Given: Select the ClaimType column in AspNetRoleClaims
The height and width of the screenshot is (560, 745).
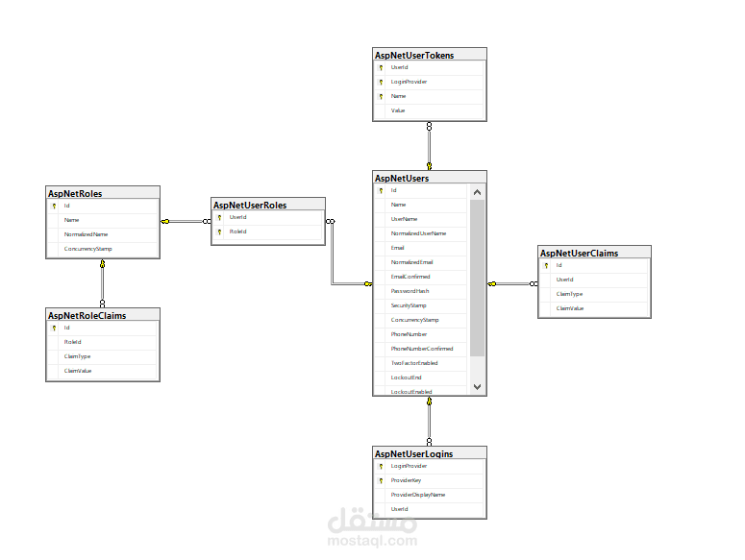Looking at the screenshot, I should (103, 356).
